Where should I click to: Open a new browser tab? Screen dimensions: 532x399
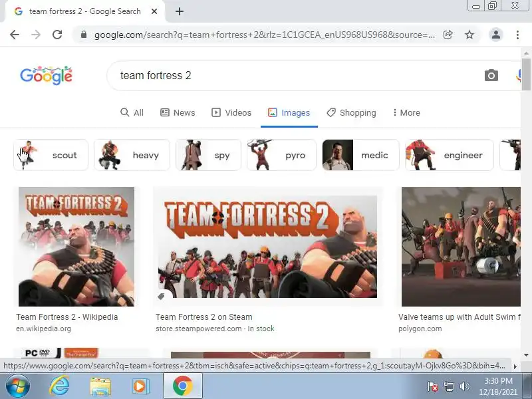coord(180,11)
